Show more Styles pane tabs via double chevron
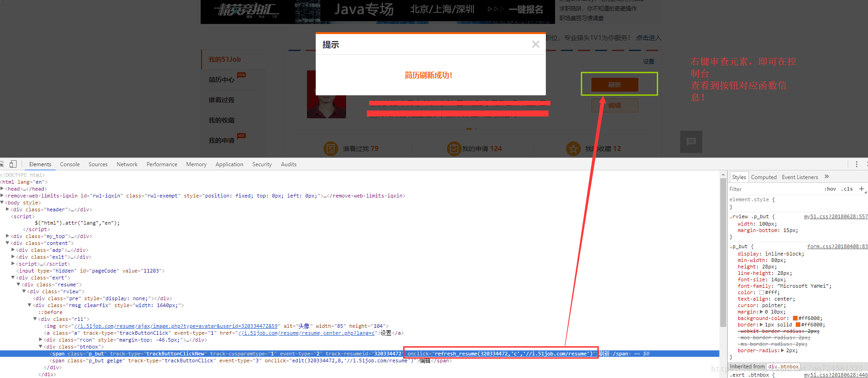Screen dimensions: 868x378 (827, 176)
